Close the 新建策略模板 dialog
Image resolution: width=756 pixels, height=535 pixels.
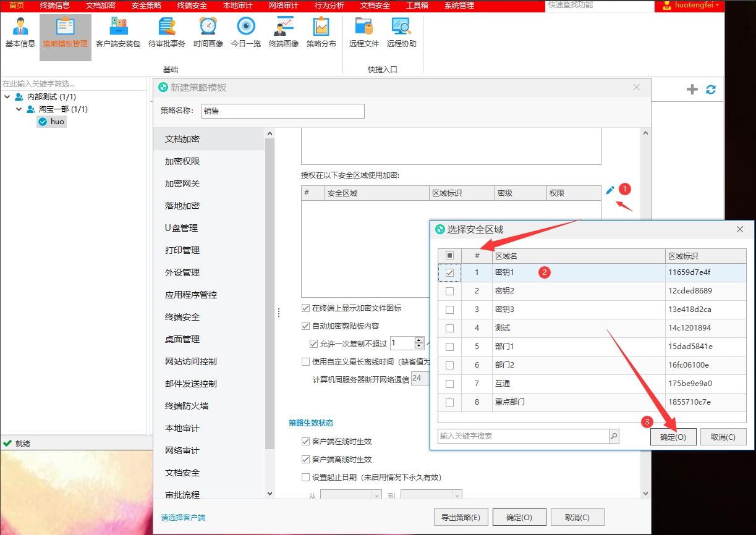[x=637, y=88]
